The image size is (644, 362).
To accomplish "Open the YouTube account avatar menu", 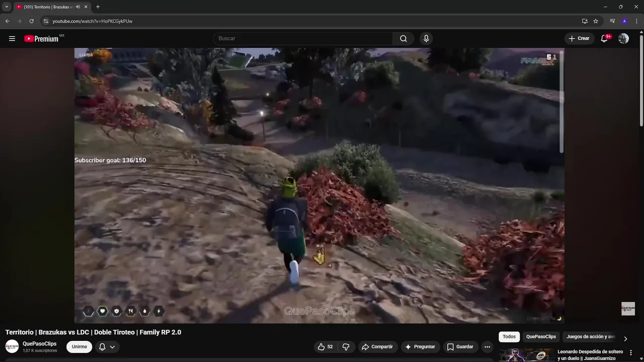I will [623, 39].
